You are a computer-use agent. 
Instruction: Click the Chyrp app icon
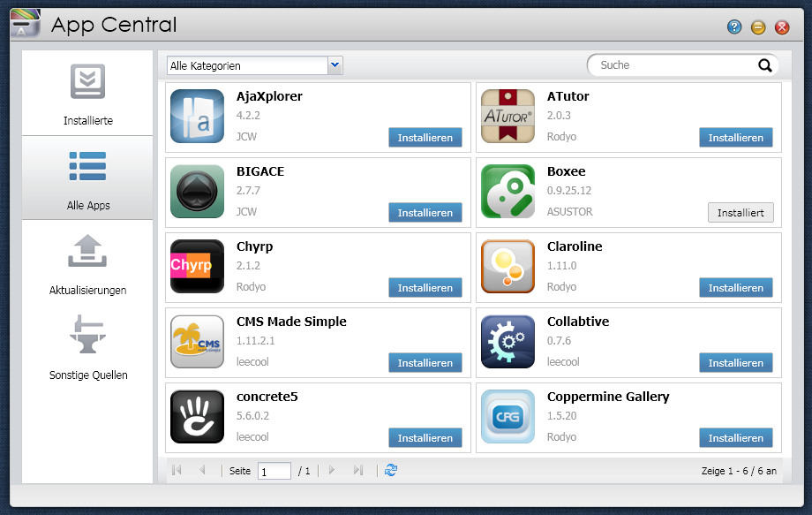(x=197, y=266)
